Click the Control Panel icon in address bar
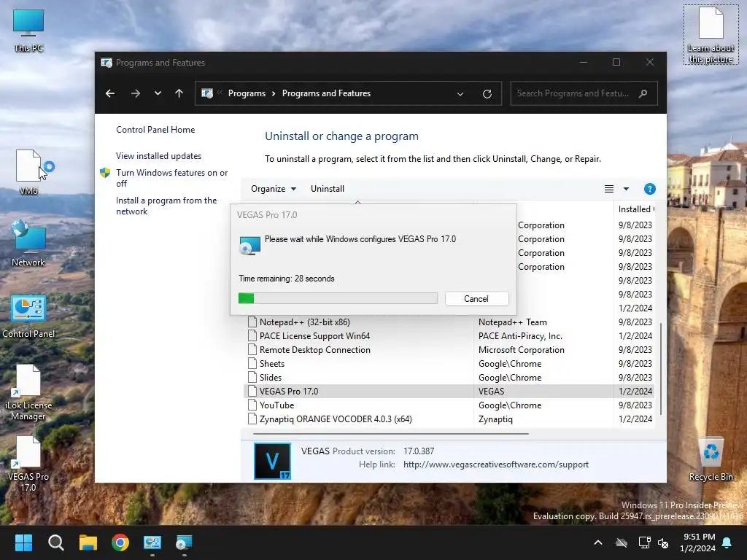Screen dimensions: 747x560 207,93
